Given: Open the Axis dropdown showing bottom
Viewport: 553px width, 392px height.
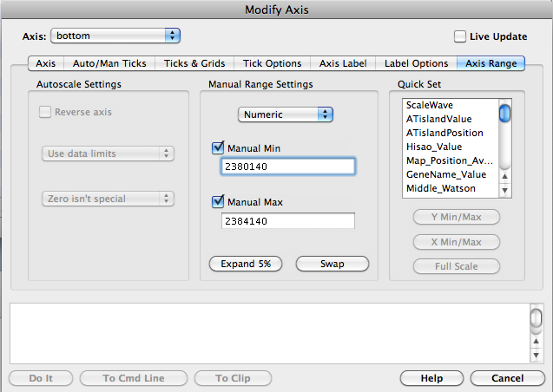Looking at the screenshot, I should pyautogui.click(x=115, y=36).
